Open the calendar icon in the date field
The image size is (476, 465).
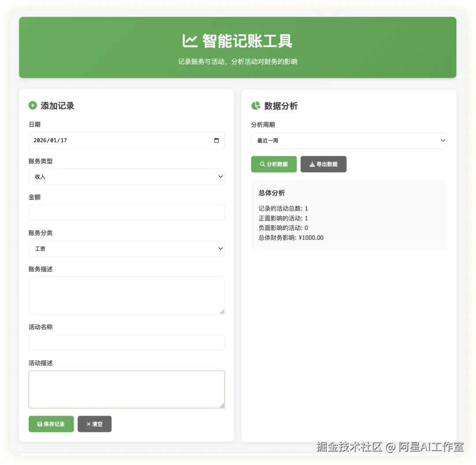(x=216, y=140)
